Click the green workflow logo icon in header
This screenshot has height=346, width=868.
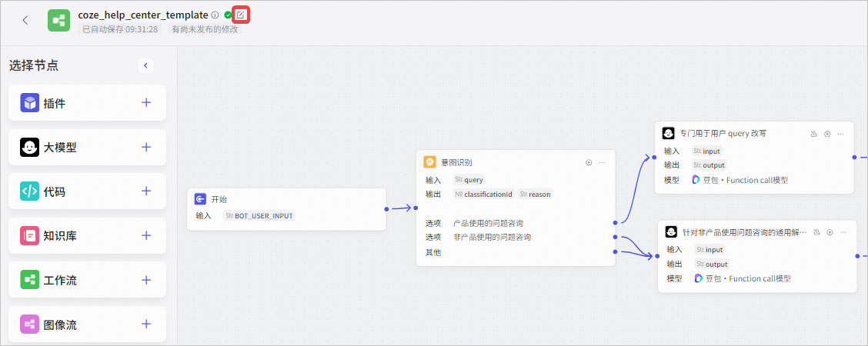click(x=58, y=21)
